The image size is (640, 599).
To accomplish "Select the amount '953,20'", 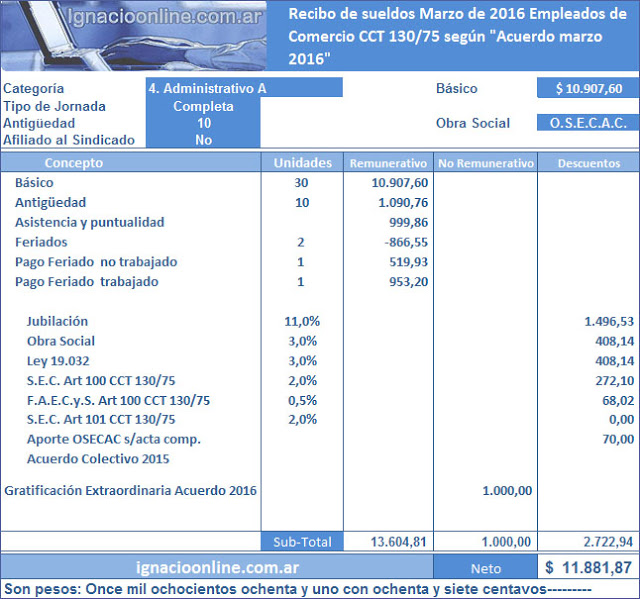I will click(408, 282).
